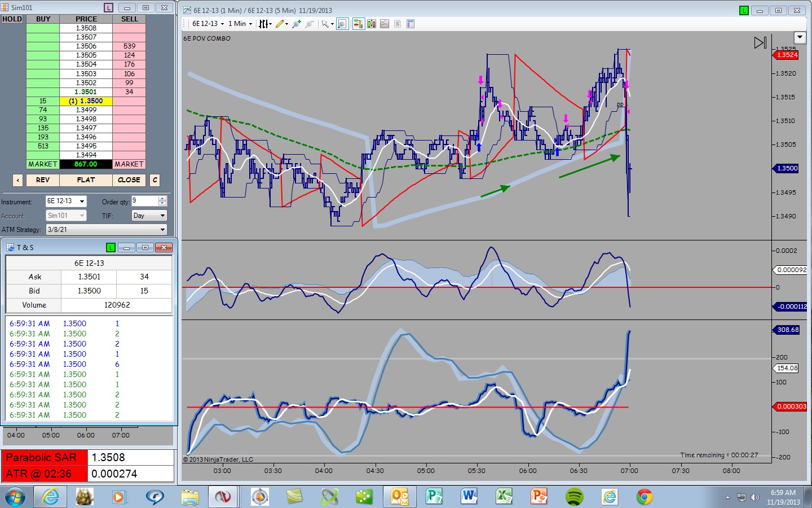Click the zoom in magnifier icon

pyautogui.click(x=297, y=24)
